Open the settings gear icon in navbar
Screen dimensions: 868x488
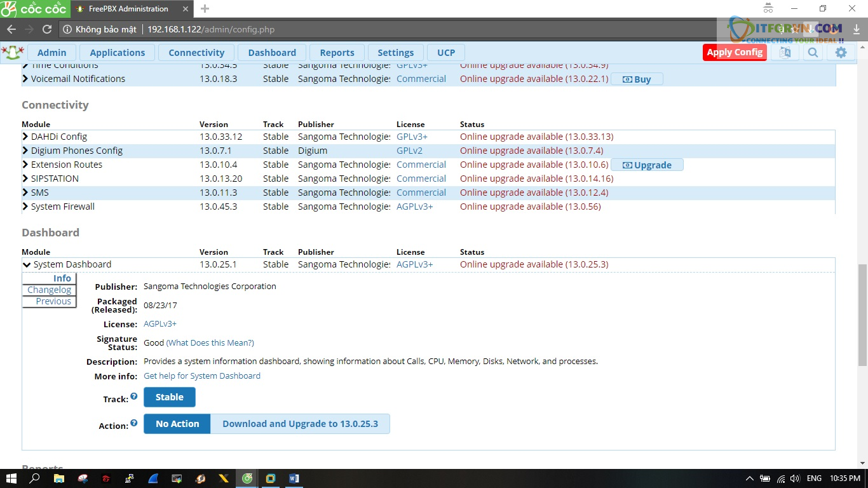coord(841,53)
